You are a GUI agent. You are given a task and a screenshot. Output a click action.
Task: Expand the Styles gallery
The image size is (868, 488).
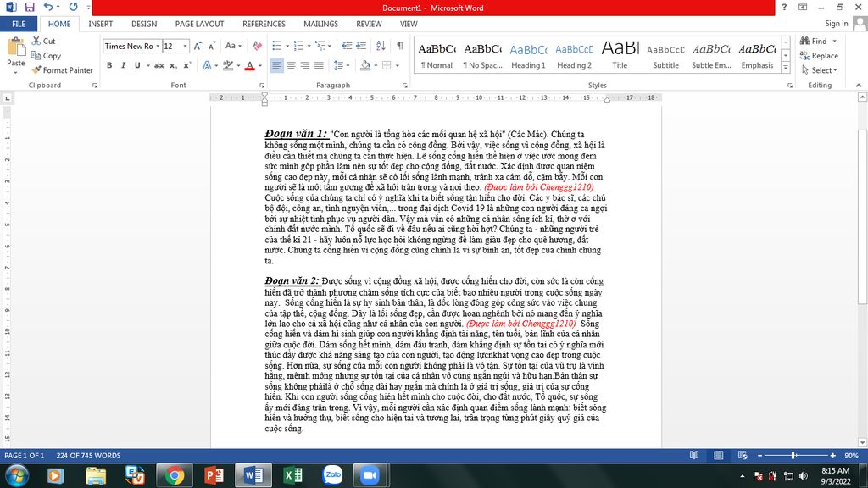click(786, 68)
